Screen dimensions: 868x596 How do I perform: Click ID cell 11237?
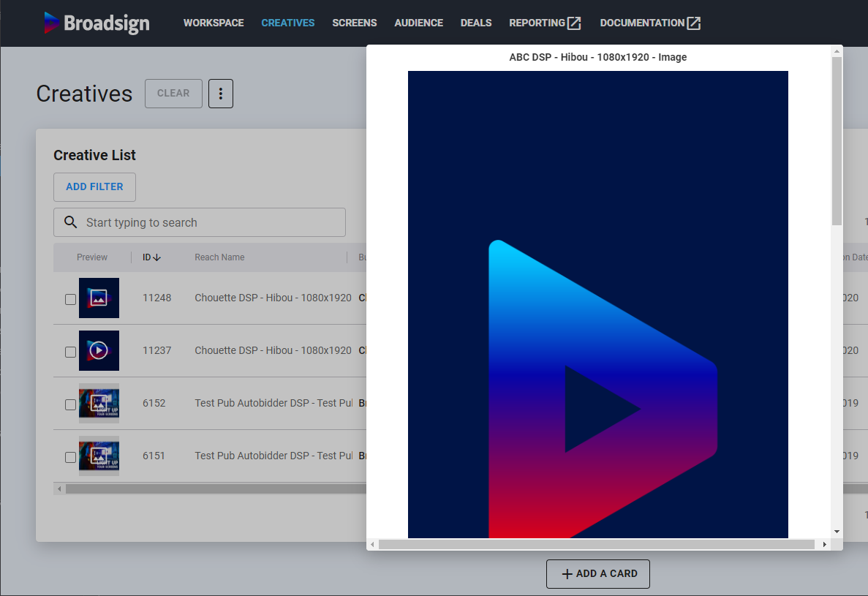pyautogui.click(x=156, y=350)
